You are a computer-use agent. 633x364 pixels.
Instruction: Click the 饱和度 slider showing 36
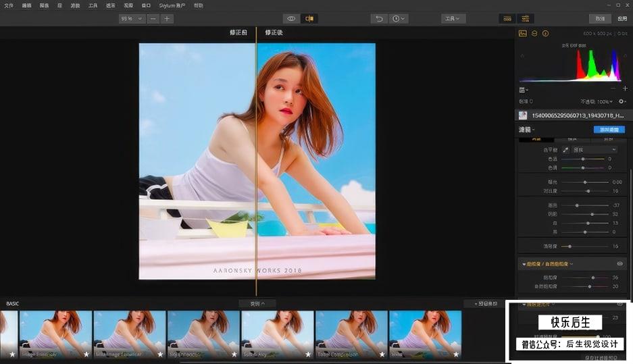point(585,278)
